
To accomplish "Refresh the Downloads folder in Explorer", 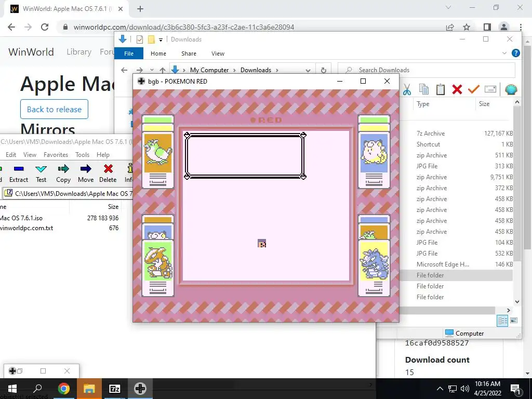I will [x=323, y=70].
